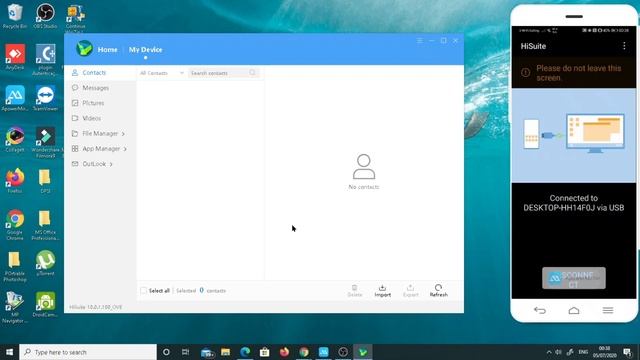This screenshot has width=640, height=360.
Task: Refresh the contacts list
Action: (438, 291)
